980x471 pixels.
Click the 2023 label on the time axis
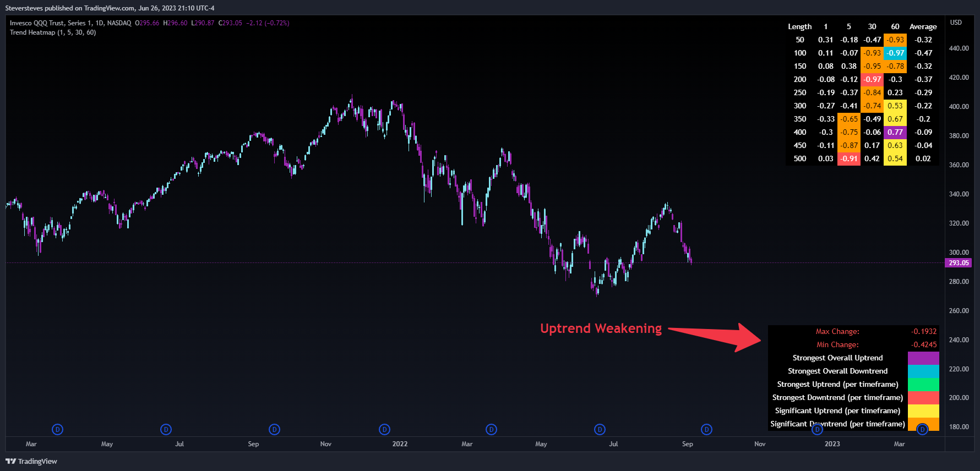point(832,444)
